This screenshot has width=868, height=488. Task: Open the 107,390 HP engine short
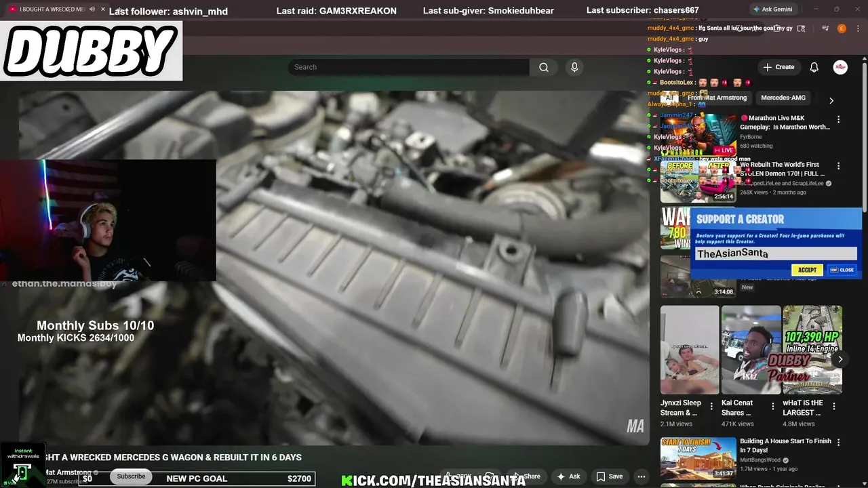[812, 350]
